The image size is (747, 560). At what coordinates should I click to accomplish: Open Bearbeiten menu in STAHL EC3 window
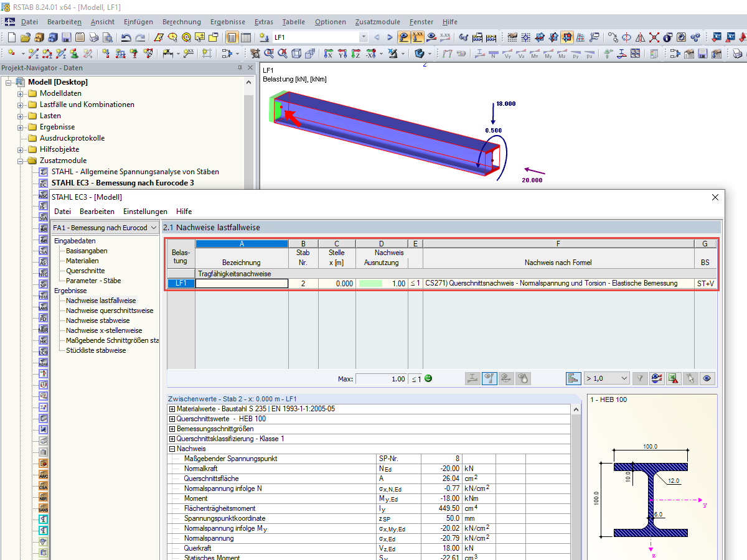(x=96, y=212)
